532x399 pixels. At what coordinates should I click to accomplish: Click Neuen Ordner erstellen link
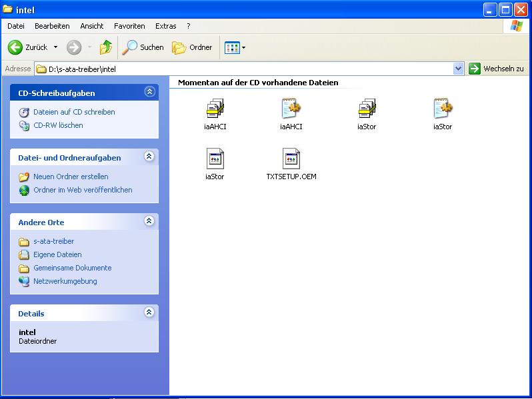(71, 177)
